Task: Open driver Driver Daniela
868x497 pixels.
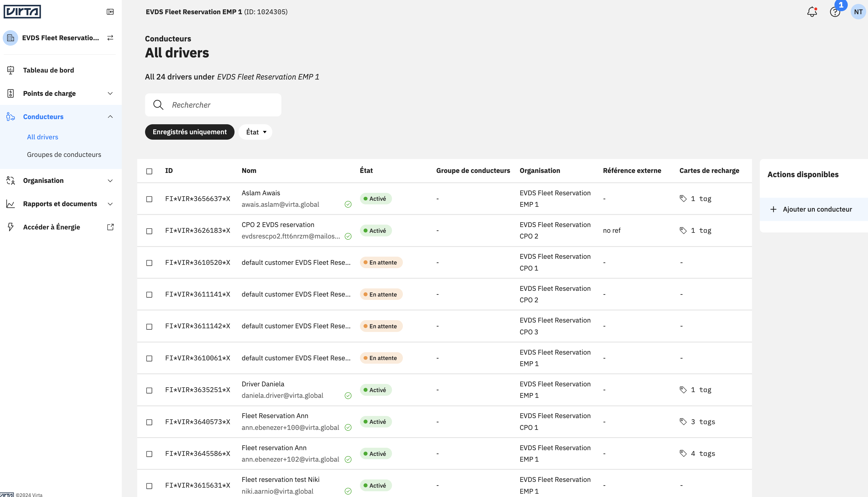Action: pos(263,384)
